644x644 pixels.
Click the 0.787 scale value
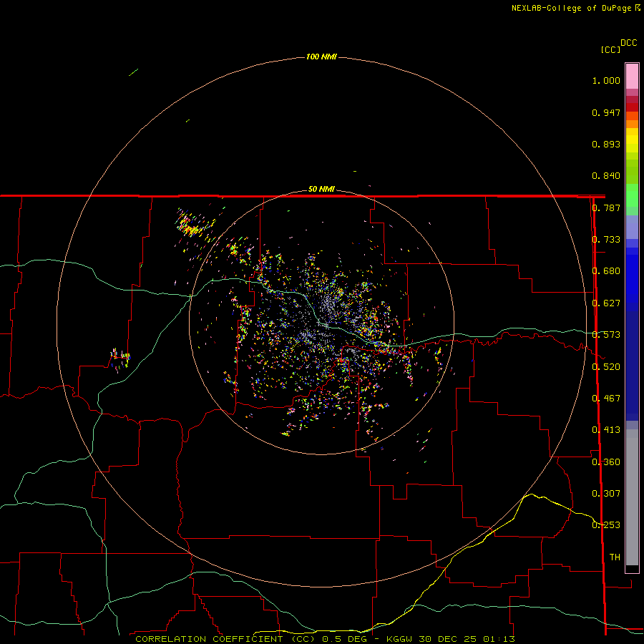pos(606,208)
